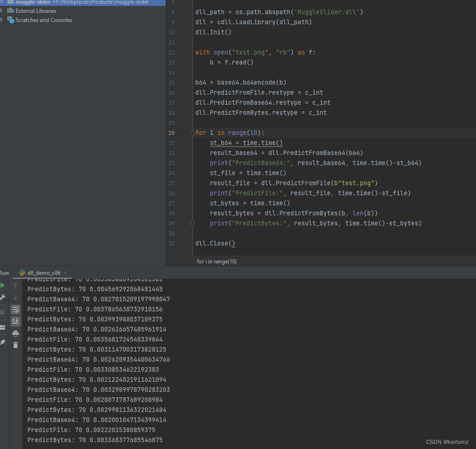476x449 pixels.
Task: Click the 'b = f.read()' line
Action: 231,62
